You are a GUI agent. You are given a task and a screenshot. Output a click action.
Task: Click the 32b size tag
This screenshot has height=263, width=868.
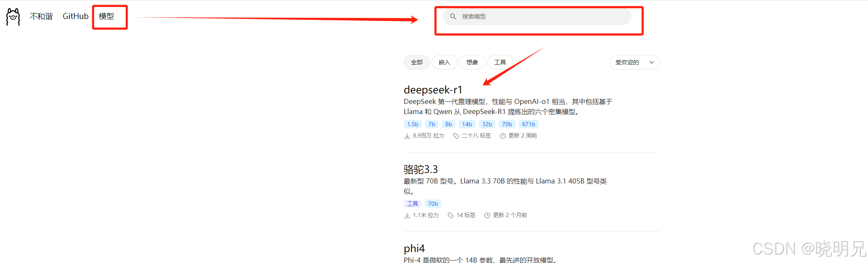(x=487, y=124)
